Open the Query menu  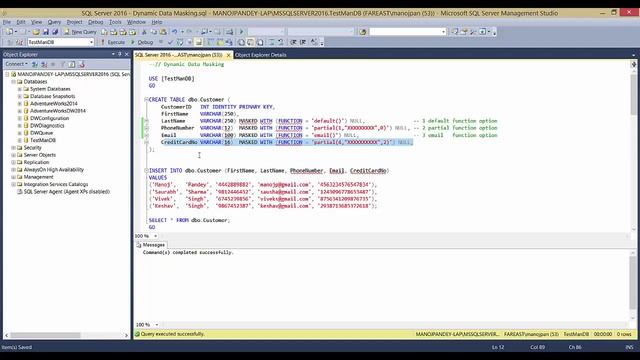(54, 22)
